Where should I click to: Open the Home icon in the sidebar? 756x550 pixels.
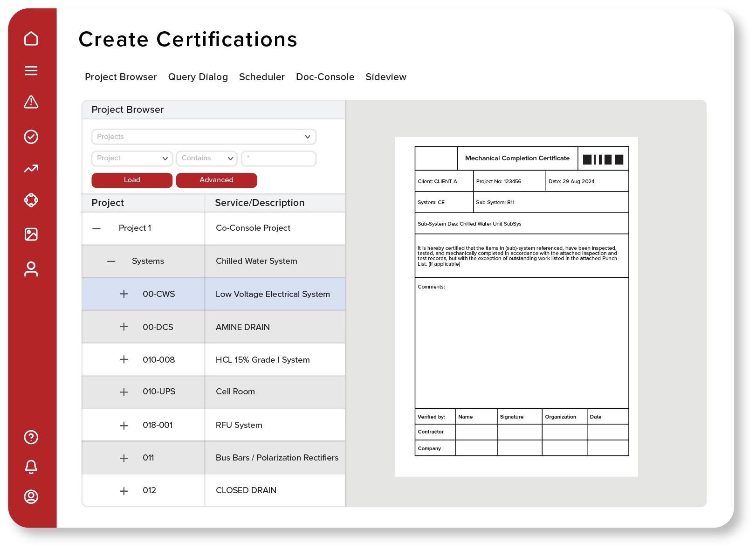tap(31, 39)
